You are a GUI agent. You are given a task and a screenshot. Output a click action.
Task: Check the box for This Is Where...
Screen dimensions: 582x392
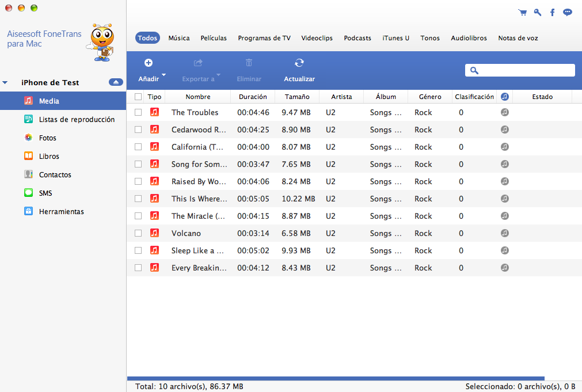point(138,199)
